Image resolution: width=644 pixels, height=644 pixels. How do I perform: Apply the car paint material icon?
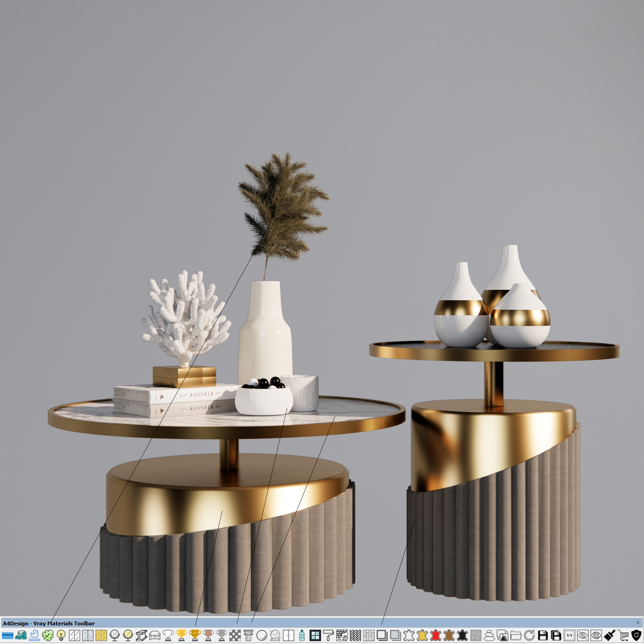tap(155, 635)
